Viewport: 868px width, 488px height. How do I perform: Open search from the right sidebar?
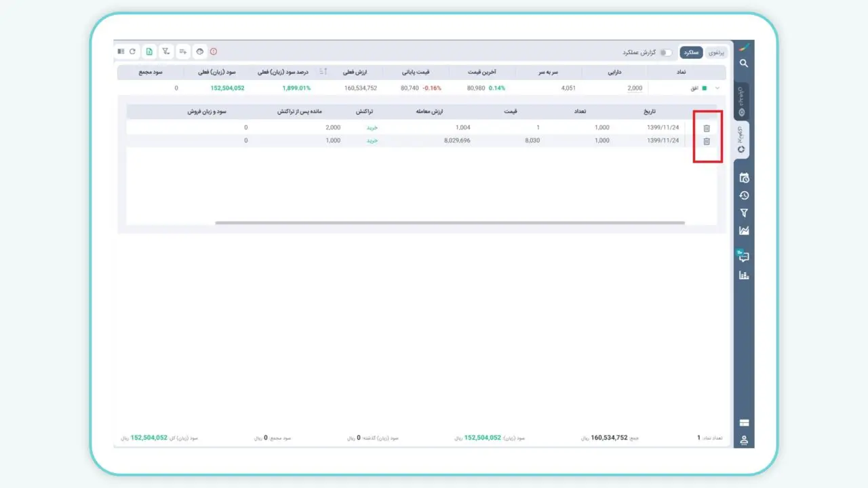coord(744,64)
